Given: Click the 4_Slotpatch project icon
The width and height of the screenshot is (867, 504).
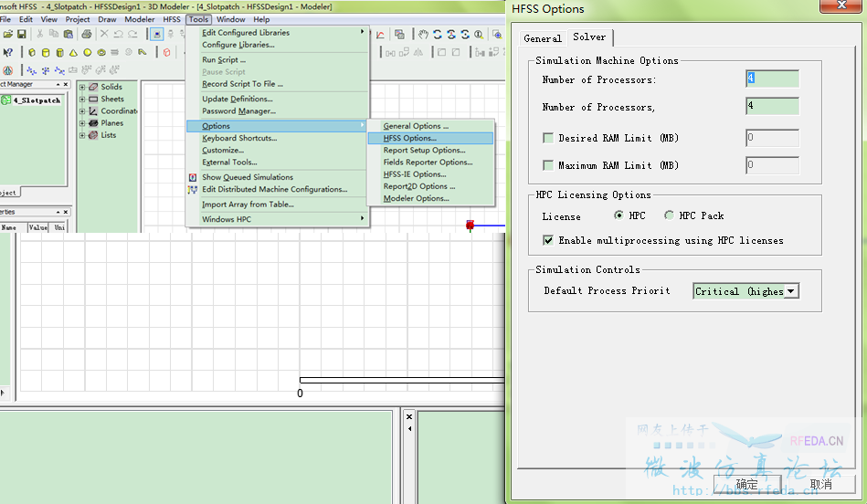Looking at the screenshot, I should 6,100.
